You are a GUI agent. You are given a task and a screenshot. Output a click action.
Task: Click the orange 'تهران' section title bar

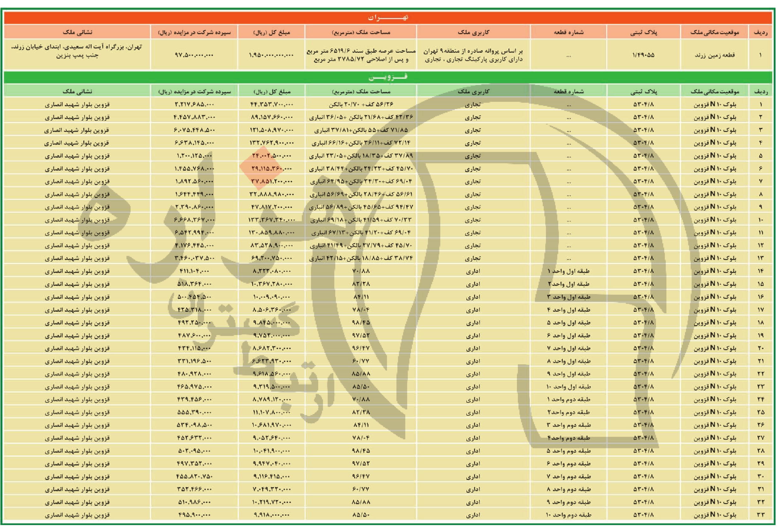(388, 17)
